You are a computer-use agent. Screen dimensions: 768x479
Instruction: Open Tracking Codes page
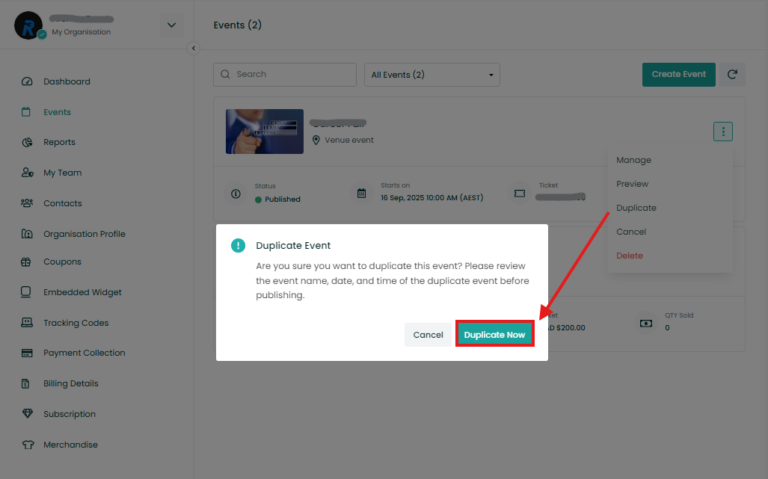pyautogui.click(x=76, y=323)
